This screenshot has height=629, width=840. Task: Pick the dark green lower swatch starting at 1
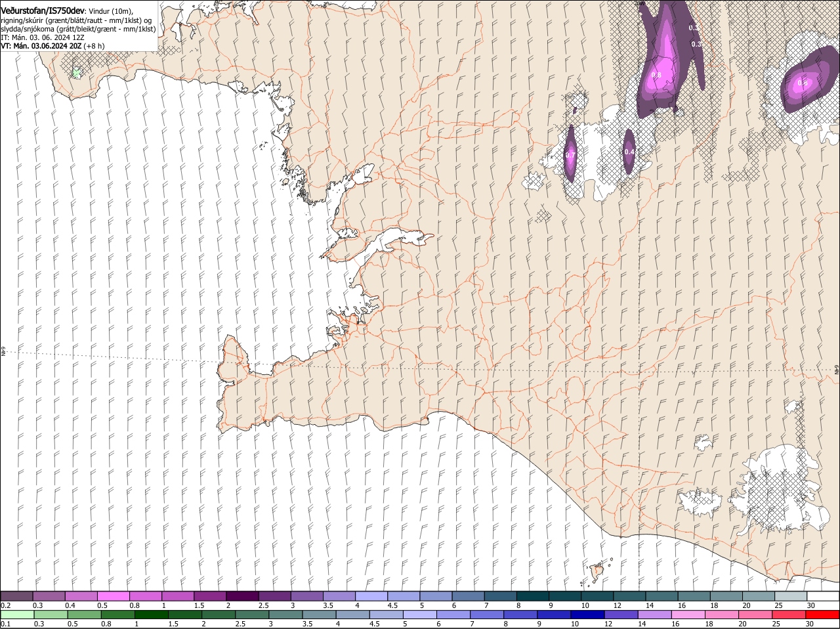coord(152,615)
